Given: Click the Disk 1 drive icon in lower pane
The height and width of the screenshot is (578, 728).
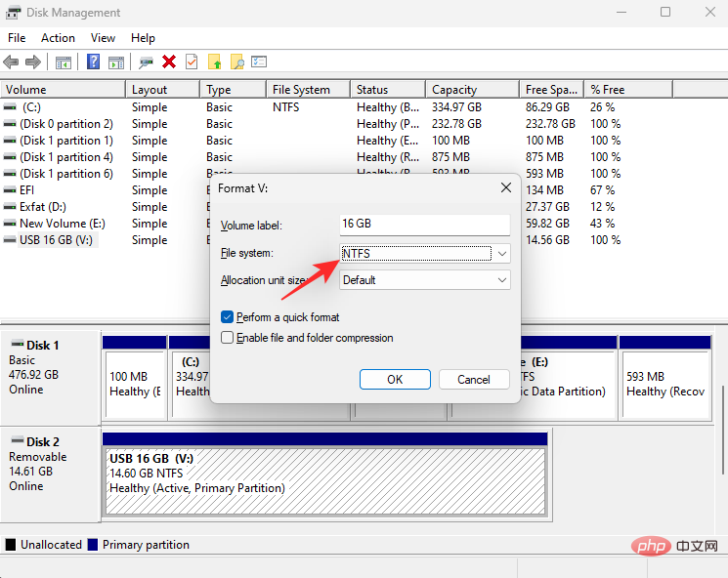Looking at the screenshot, I should point(18,344).
